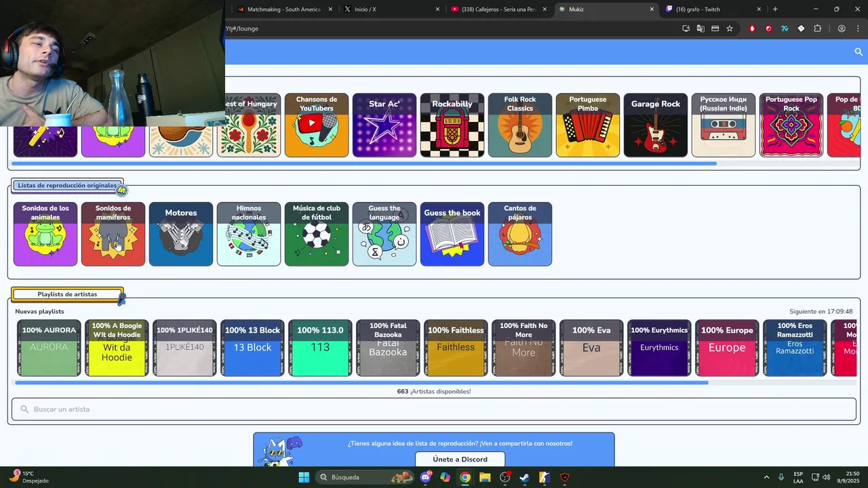Choose the Música de club de fútbol tile
868x488 pixels.
[317, 234]
